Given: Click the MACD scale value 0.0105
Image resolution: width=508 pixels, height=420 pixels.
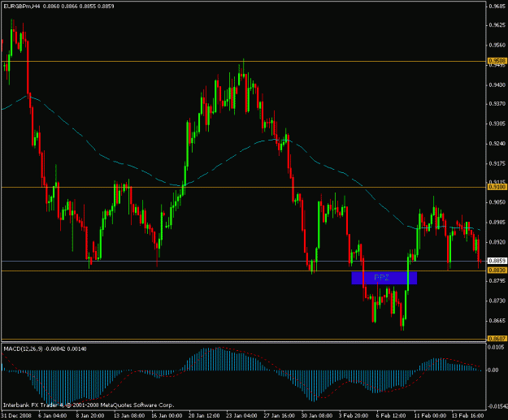Looking at the screenshot, I should point(496,347).
